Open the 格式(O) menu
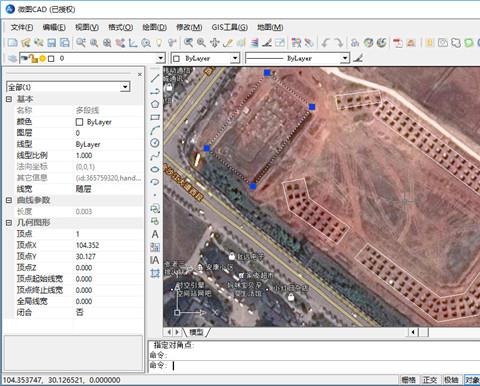This screenshot has width=480, height=386. tap(121, 27)
